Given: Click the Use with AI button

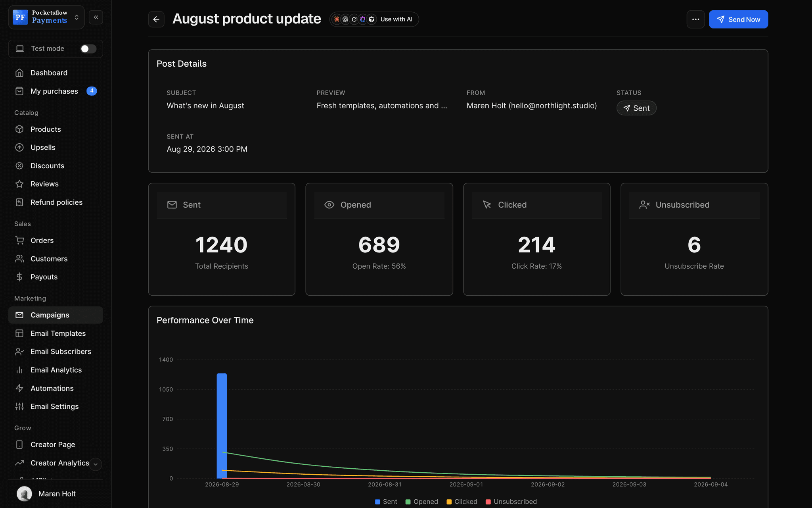Looking at the screenshot, I should 374,19.
